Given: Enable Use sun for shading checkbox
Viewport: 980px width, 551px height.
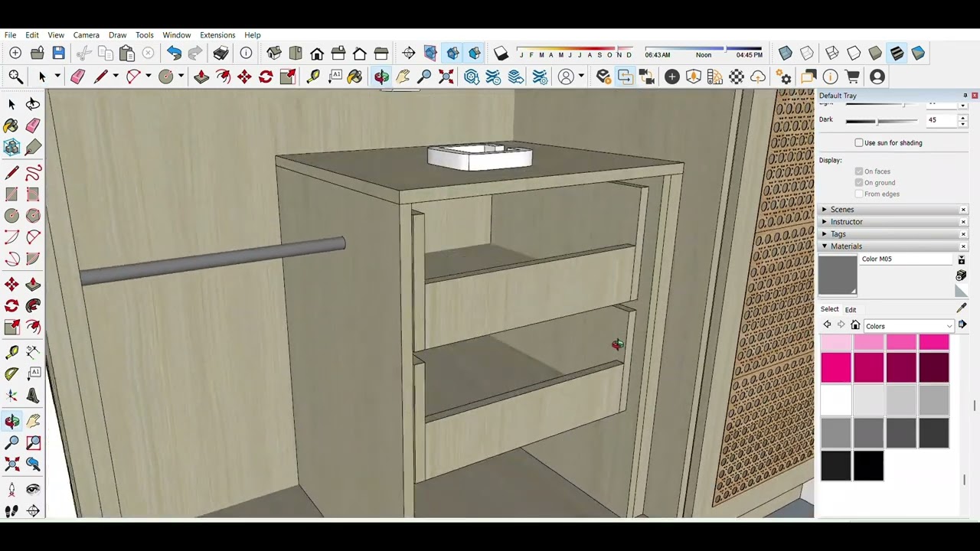Looking at the screenshot, I should click(859, 143).
